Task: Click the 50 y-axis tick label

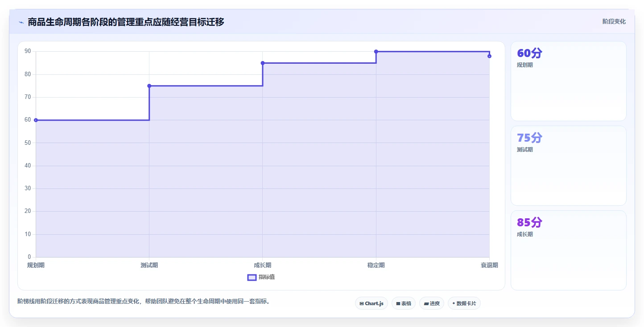Action: point(28,143)
